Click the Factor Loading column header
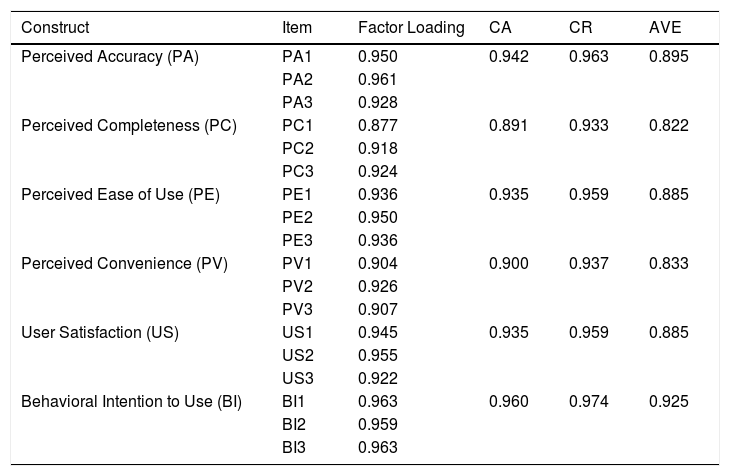 410,28
